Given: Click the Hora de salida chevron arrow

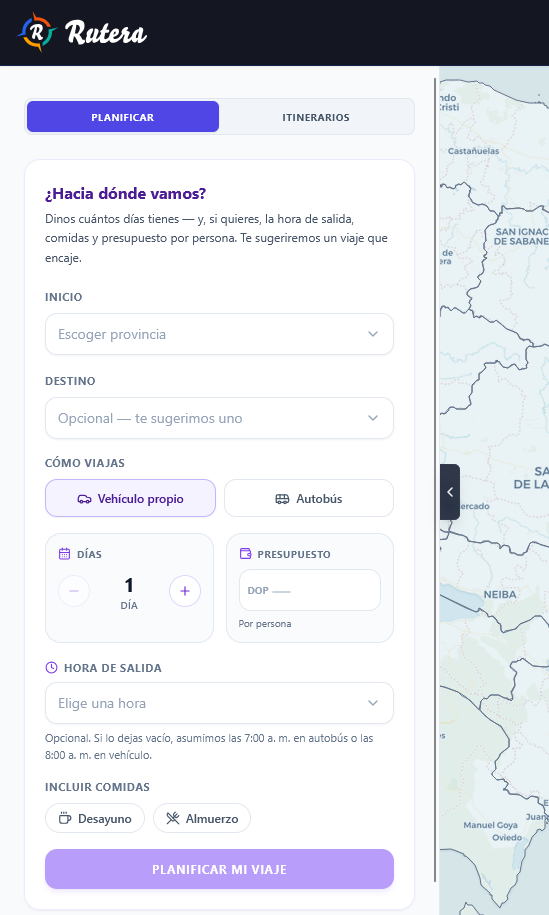Looking at the screenshot, I should (373, 703).
